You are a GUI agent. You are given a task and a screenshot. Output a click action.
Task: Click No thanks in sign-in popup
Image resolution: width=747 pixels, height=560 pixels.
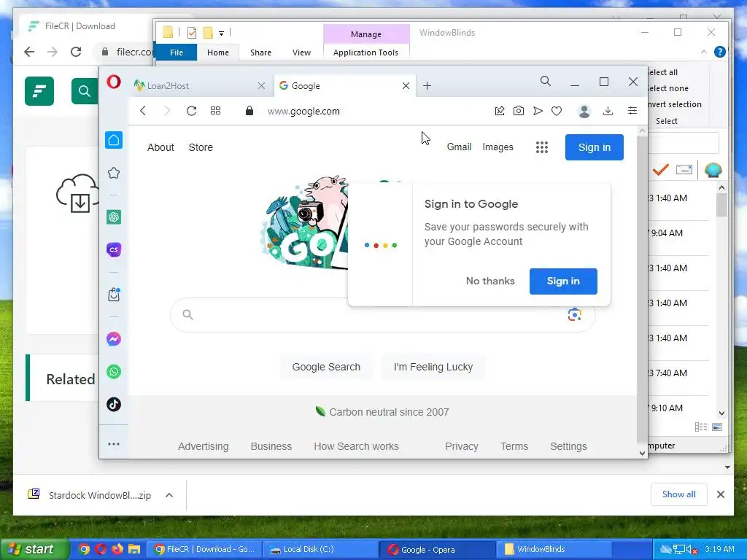tap(490, 281)
